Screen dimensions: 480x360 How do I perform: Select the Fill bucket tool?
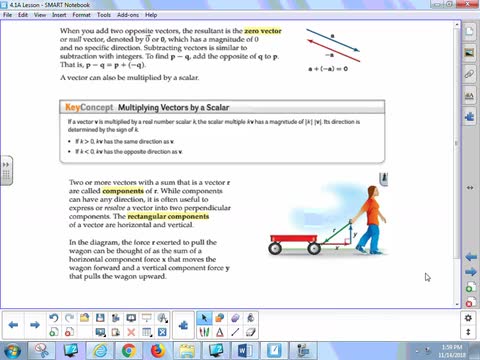(x=251, y=318)
